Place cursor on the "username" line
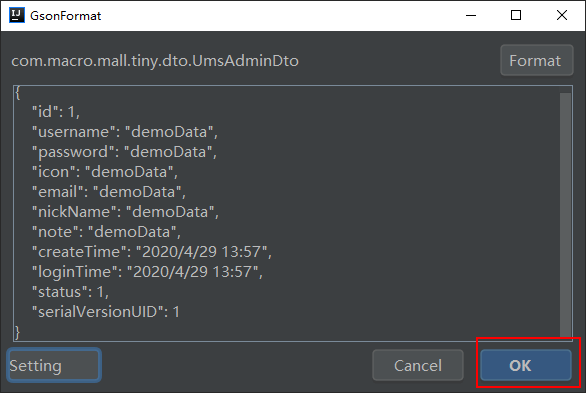 [124, 132]
